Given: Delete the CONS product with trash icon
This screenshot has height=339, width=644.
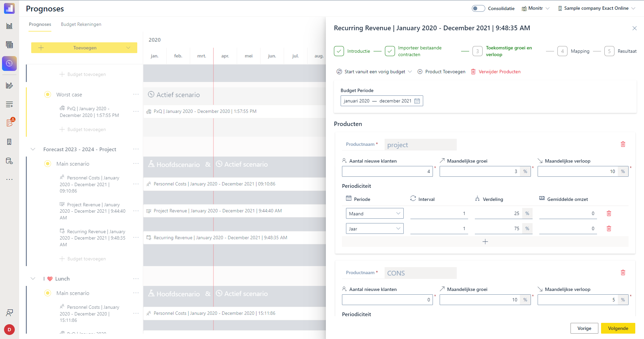Looking at the screenshot, I should click(x=623, y=272).
